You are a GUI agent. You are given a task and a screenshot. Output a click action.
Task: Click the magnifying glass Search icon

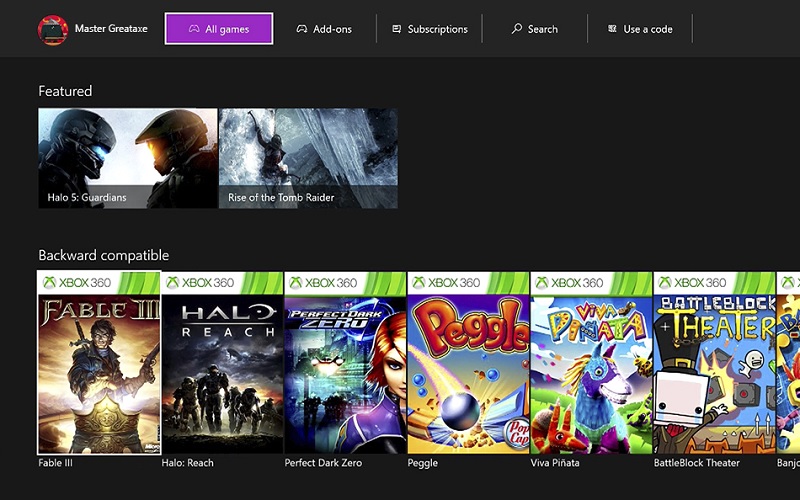coord(517,29)
